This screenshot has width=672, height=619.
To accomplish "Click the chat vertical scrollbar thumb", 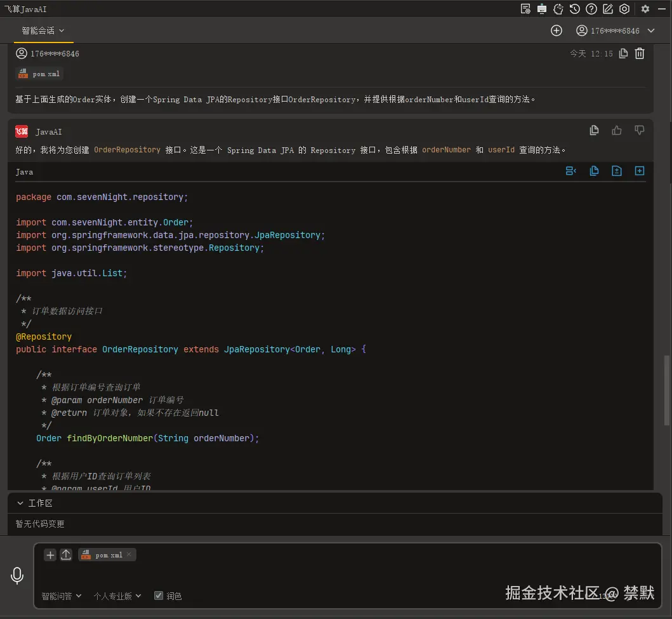I will (x=667, y=390).
